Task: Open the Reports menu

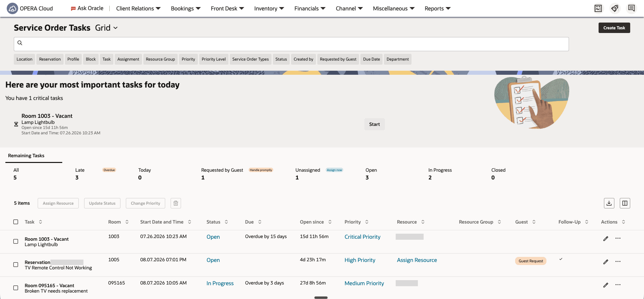Action: (437, 8)
